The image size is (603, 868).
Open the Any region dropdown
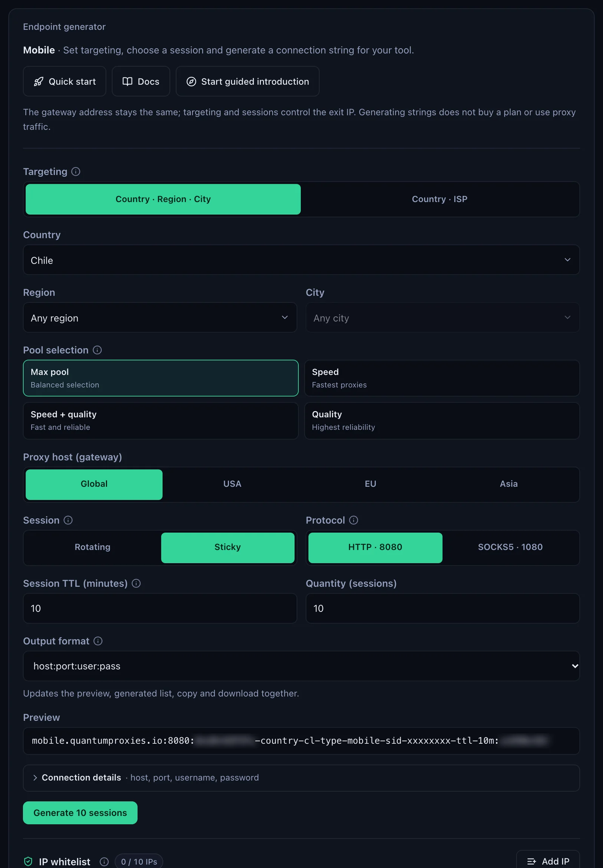pyautogui.click(x=160, y=318)
